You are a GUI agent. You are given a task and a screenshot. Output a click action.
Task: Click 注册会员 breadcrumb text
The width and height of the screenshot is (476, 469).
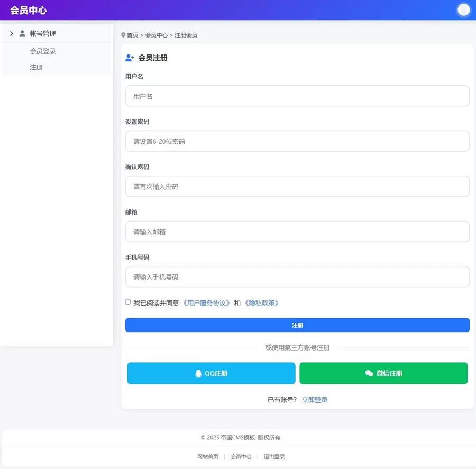[186, 35]
